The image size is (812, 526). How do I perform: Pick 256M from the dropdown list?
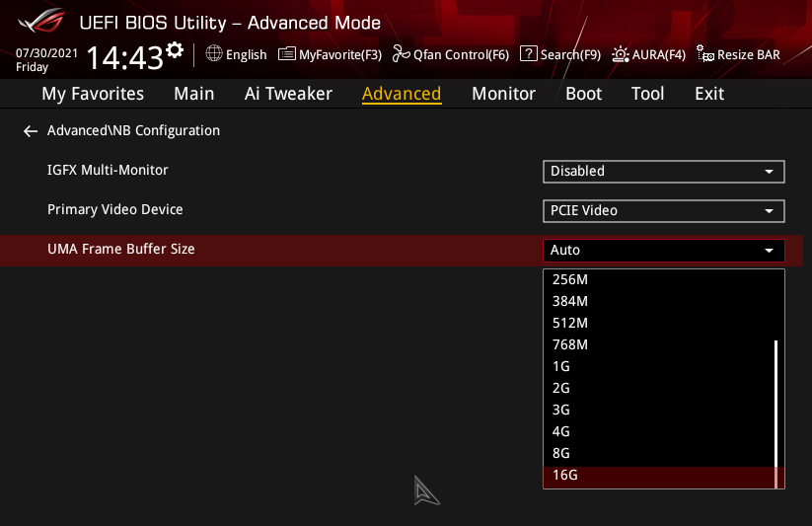(570, 280)
